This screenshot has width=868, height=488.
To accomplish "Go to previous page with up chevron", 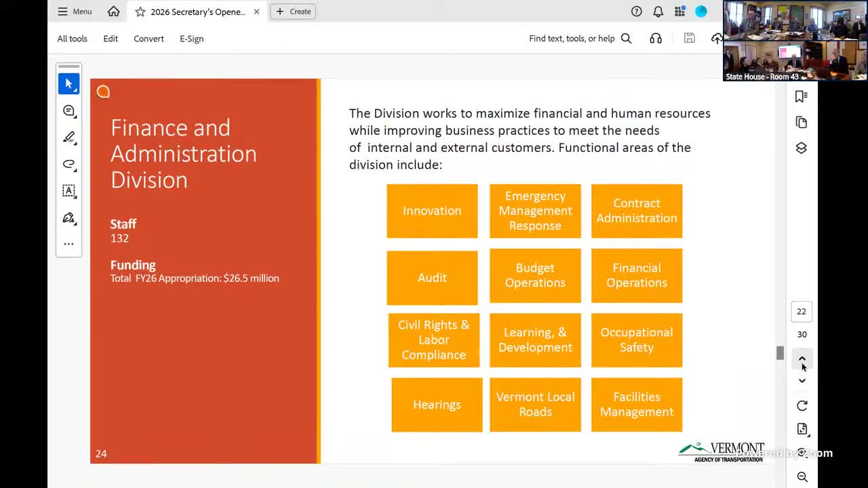I will 802,359.
